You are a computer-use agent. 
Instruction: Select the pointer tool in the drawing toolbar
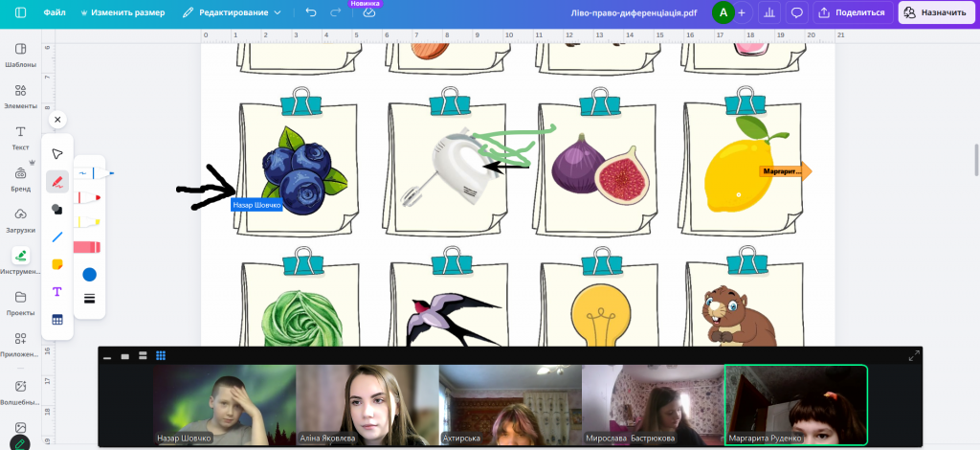pyautogui.click(x=57, y=154)
